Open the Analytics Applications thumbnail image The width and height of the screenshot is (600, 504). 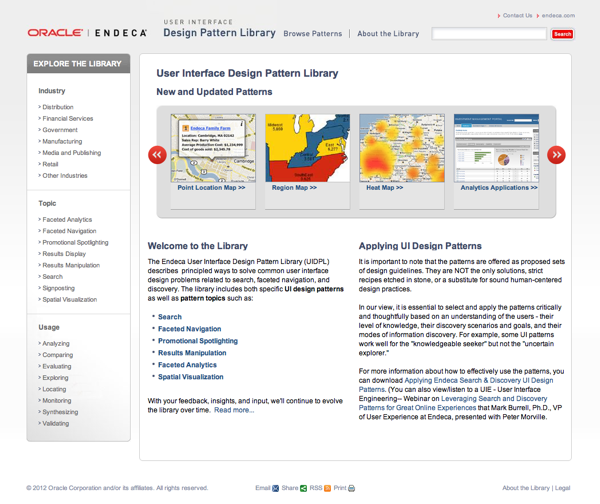point(496,148)
